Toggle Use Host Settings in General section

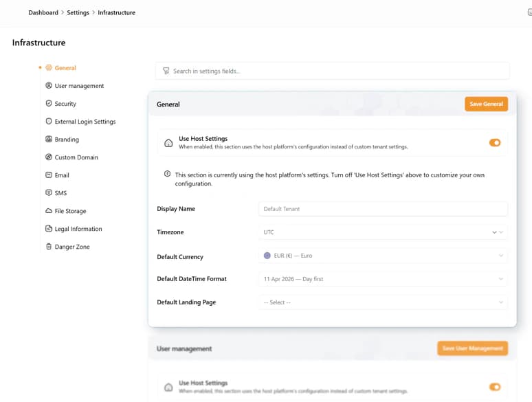(495, 143)
